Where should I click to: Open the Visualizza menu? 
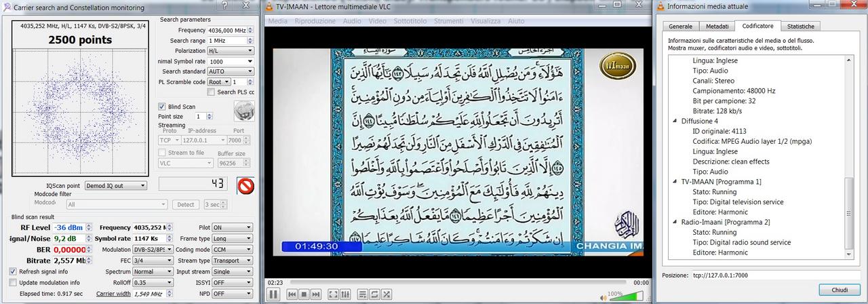click(486, 21)
